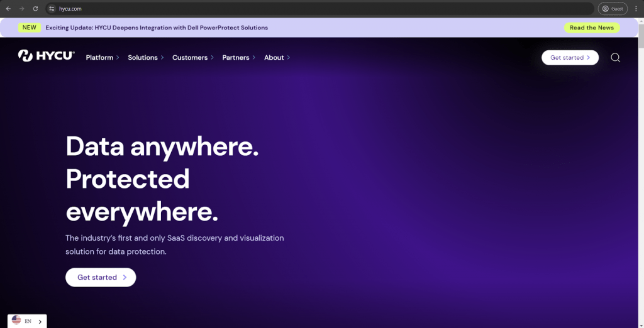The width and height of the screenshot is (644, 328).
Task: Expand the Platform menu
Action: click(x=102, y=58)
